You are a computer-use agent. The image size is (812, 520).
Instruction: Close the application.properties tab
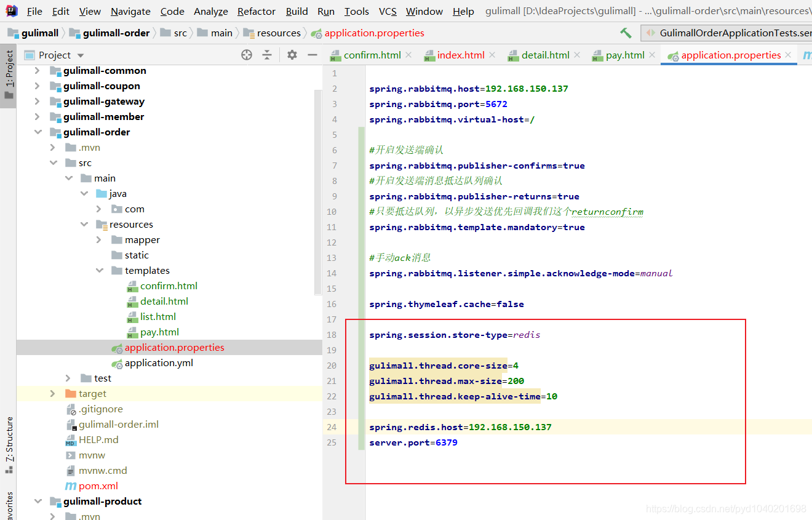pos(789,55)
